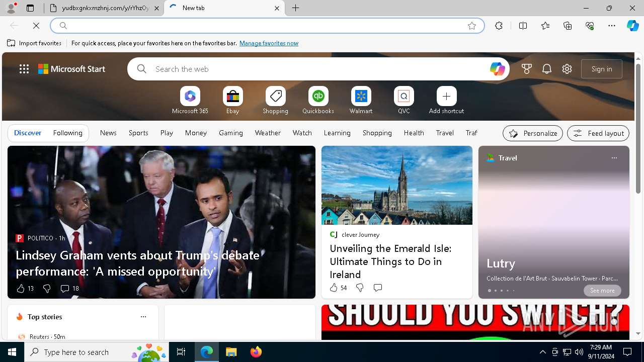This screenshot has height=362, width=644.
Task: Open the Favorites star list in toolbar
Action: tap(545, 26)
